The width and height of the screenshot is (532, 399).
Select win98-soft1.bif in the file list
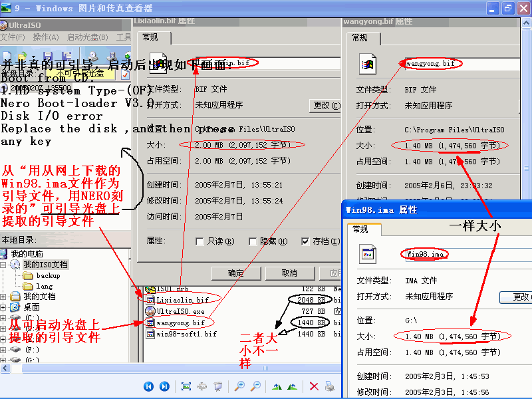(186, 334)
